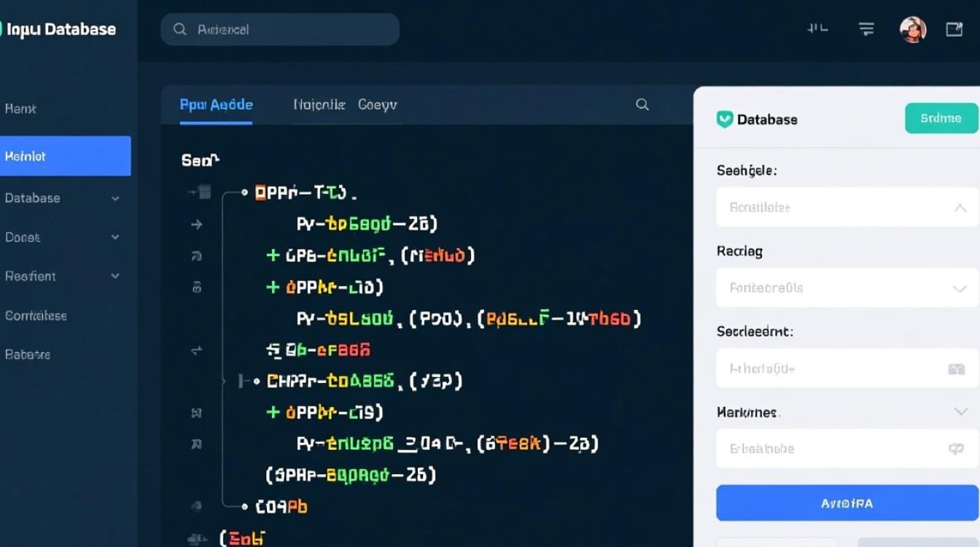
Task: Click the profile avatar in the top bar
Action: pos(912,29)
